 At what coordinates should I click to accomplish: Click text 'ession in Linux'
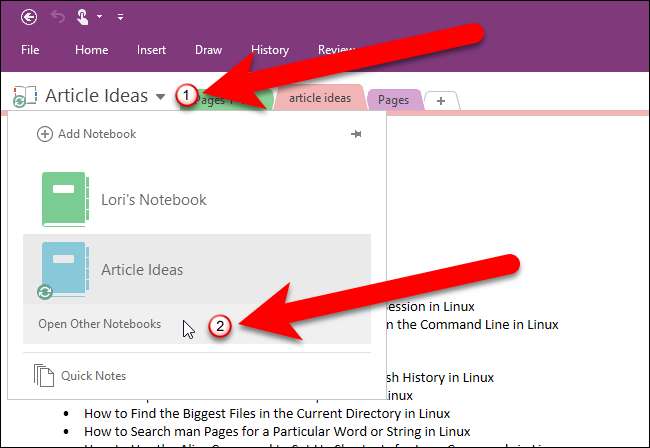coord(430,307)
